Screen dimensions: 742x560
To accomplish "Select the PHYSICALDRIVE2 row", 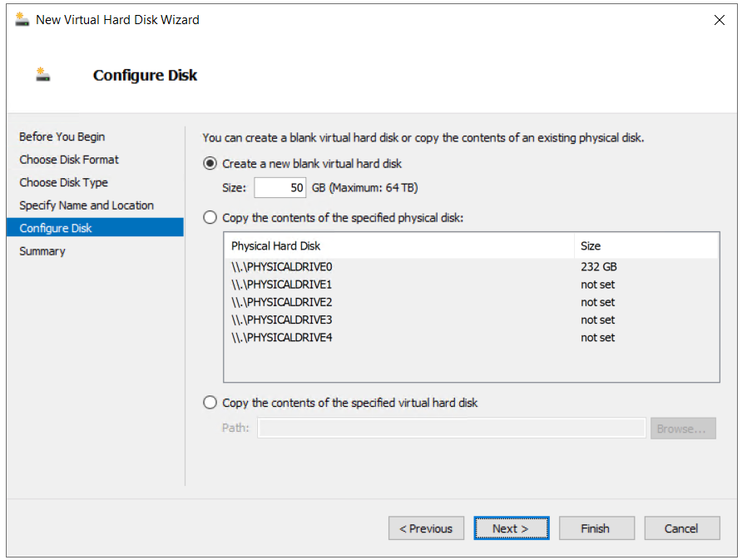I will click(283, 302).
